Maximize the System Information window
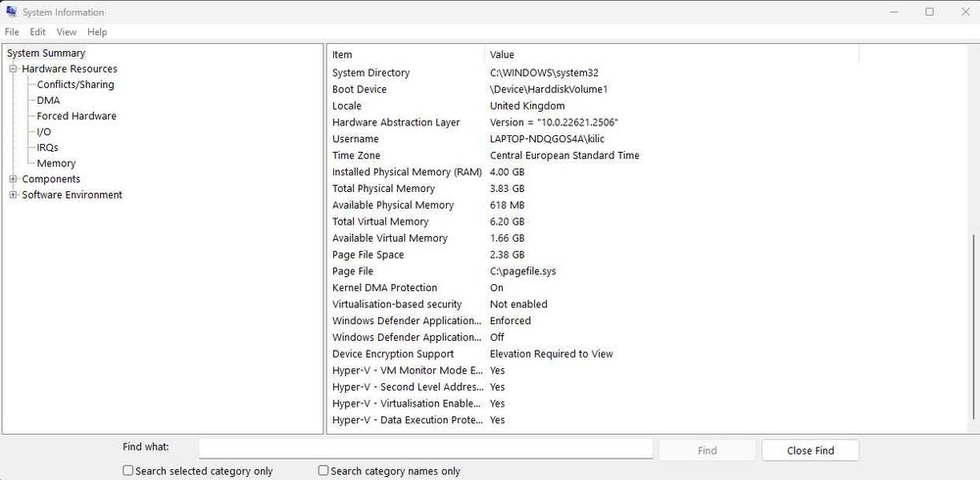This screenshot has width=980, height=480. [929, 12]
